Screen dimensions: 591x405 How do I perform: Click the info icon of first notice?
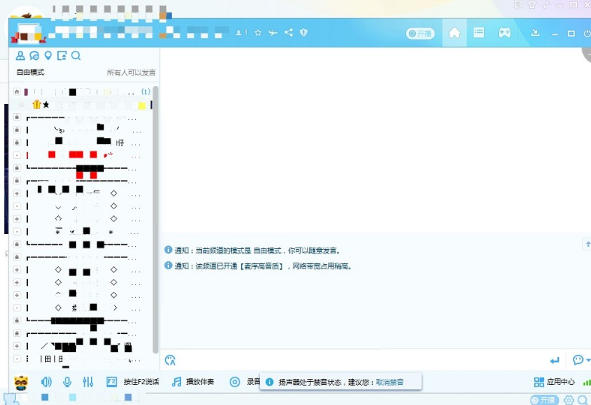[168, 250]
